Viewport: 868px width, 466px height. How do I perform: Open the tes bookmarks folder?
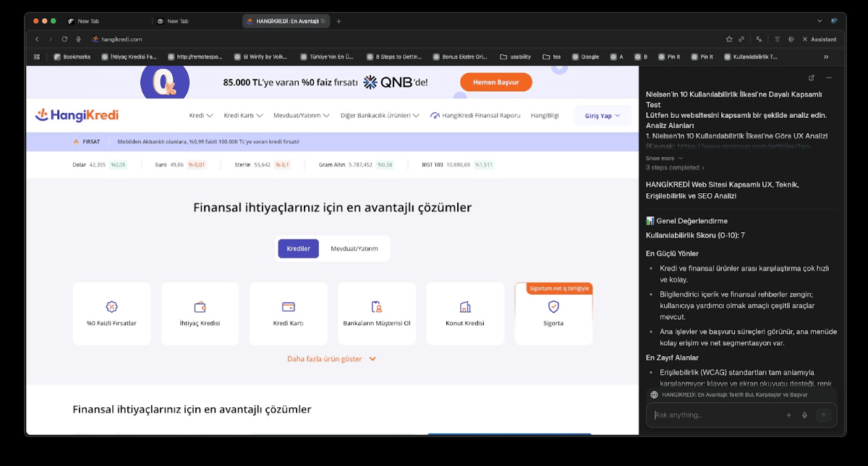pos(552,56)
